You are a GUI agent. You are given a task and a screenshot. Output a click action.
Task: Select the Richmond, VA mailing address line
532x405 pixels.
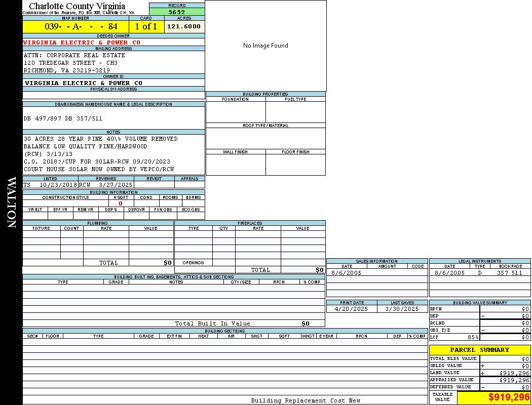click(67, 70)
